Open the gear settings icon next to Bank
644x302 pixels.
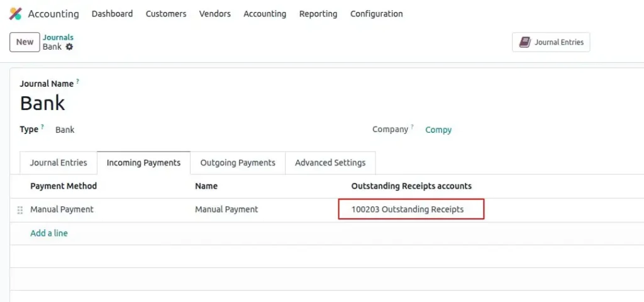69,47
